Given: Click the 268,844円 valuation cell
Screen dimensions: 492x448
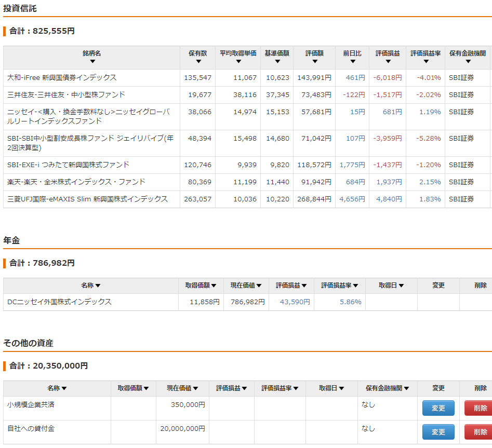Looking at the screenshot, I should coord(314,199).
